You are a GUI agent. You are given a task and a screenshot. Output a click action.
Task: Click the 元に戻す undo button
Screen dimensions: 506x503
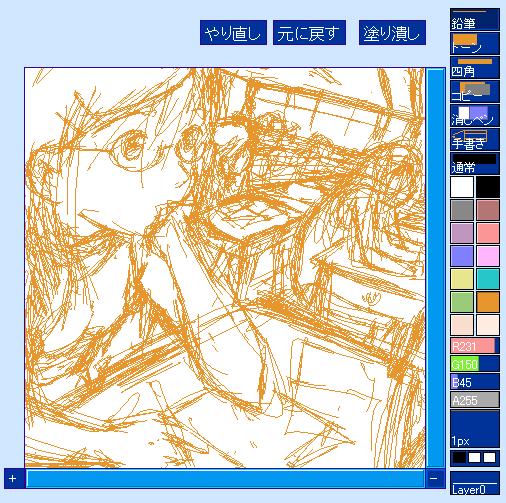309,33
